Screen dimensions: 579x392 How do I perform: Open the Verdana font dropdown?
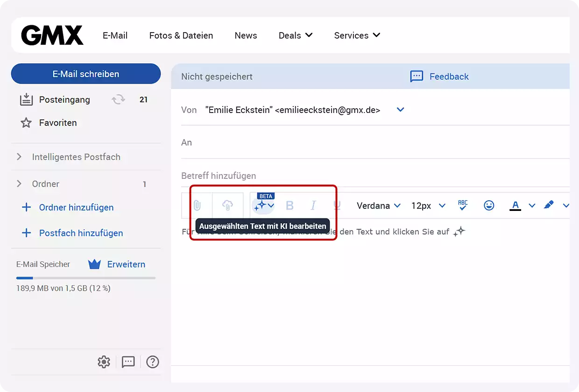379,205
